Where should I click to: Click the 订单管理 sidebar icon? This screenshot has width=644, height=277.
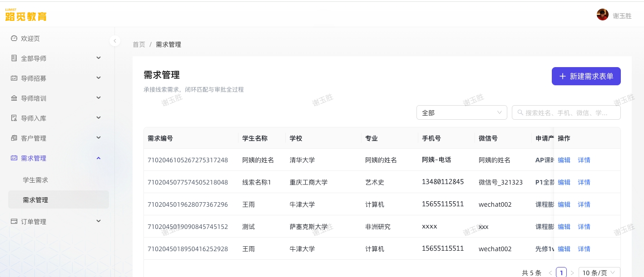click(14, 221)
